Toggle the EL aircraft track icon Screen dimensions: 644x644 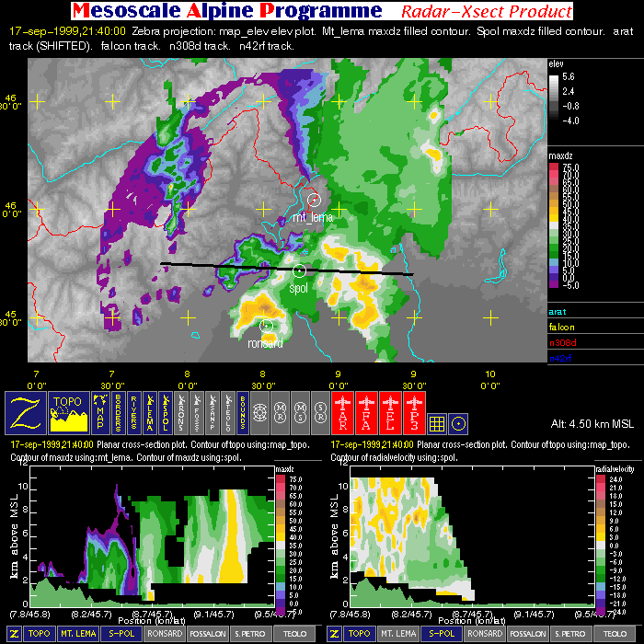[390, 413]
